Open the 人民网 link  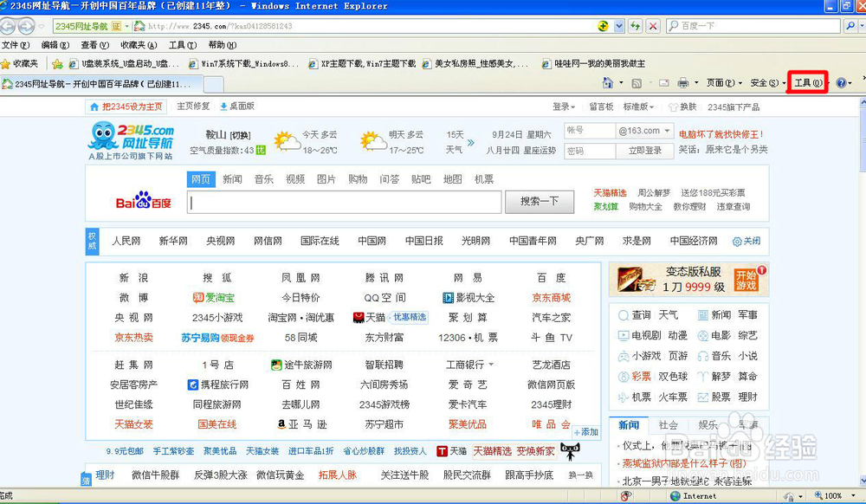click(126, 241)
